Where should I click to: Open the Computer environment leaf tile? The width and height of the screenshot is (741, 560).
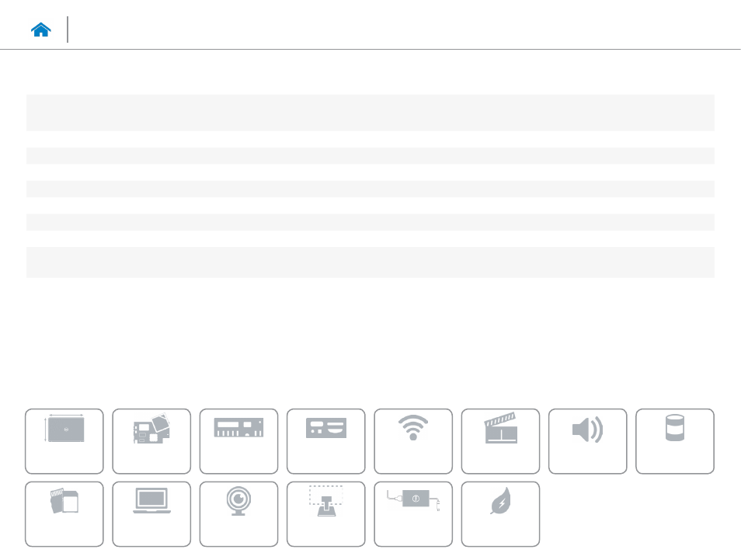[500, 513]
